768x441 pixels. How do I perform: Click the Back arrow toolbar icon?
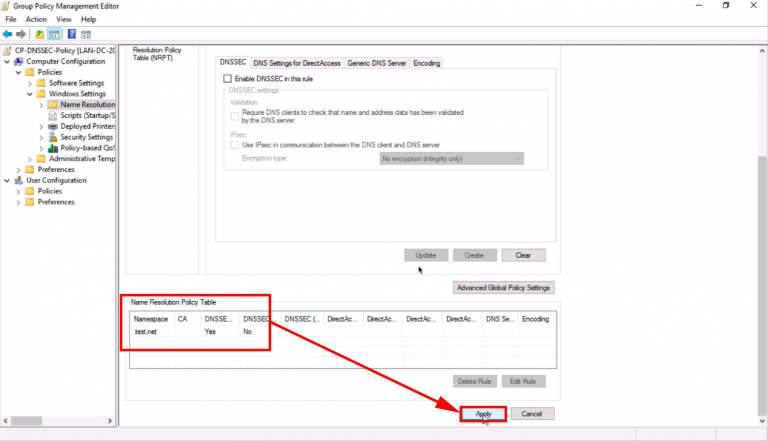(x=8, y=34)
